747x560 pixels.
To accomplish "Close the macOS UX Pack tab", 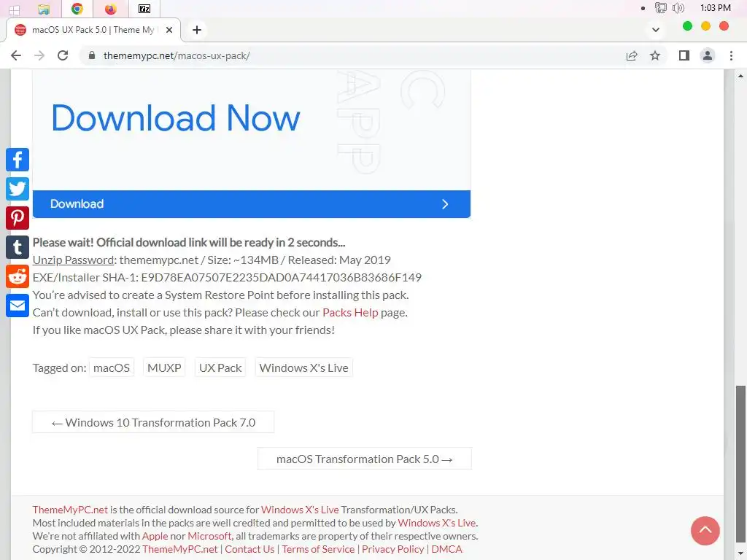I will point(169,30).
